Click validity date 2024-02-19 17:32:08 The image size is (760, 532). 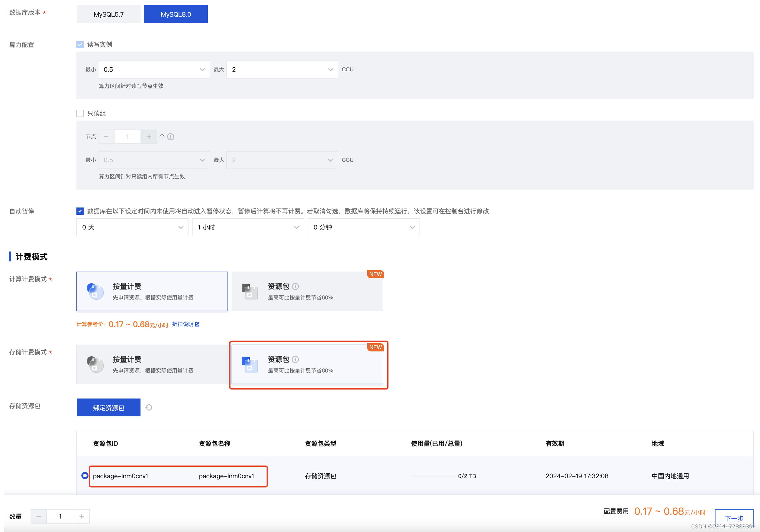[577, 476]
